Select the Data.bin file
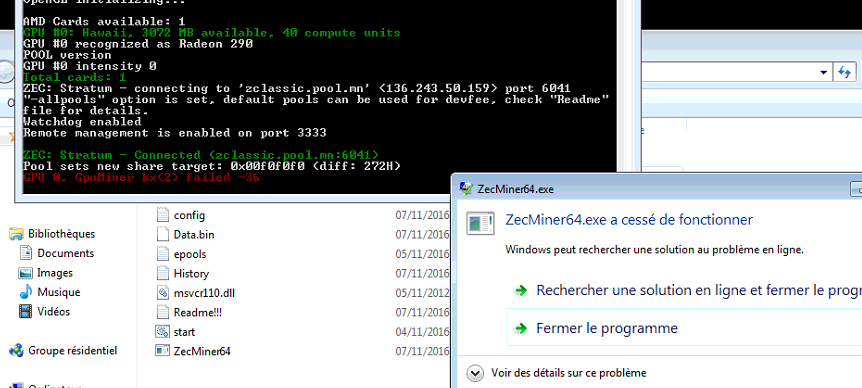This screenshot has height=388, width=862. [194, 235]
